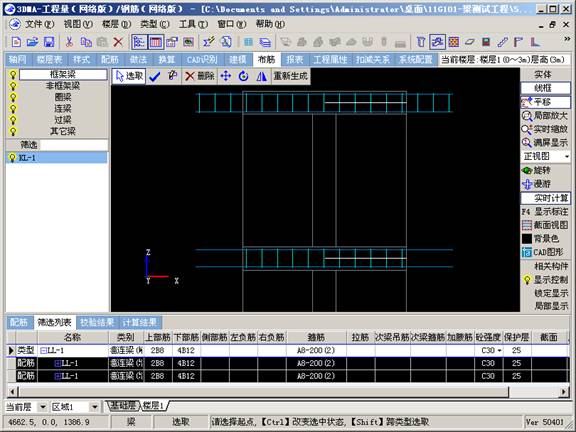This screenshot has width=576, height=432.
Task: Click the 重新生成 regenerate button
Action: [x=291, y=76]
